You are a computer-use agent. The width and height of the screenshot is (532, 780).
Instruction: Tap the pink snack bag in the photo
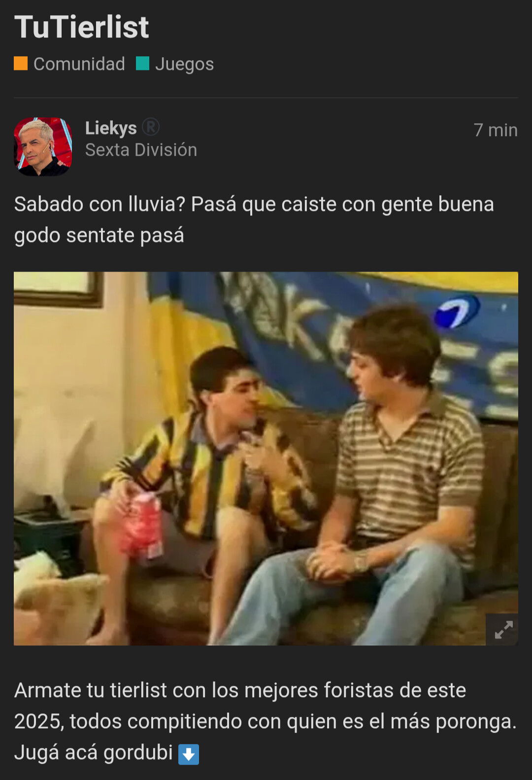point(142,528)
